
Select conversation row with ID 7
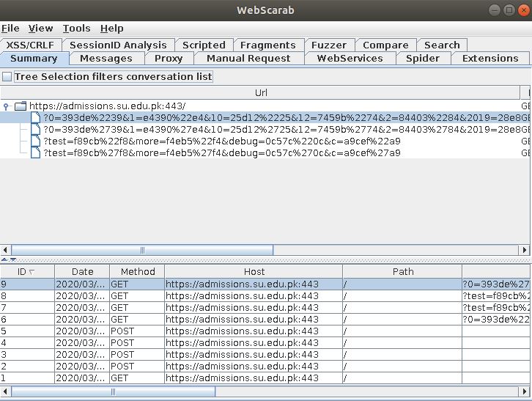point(265,308)
